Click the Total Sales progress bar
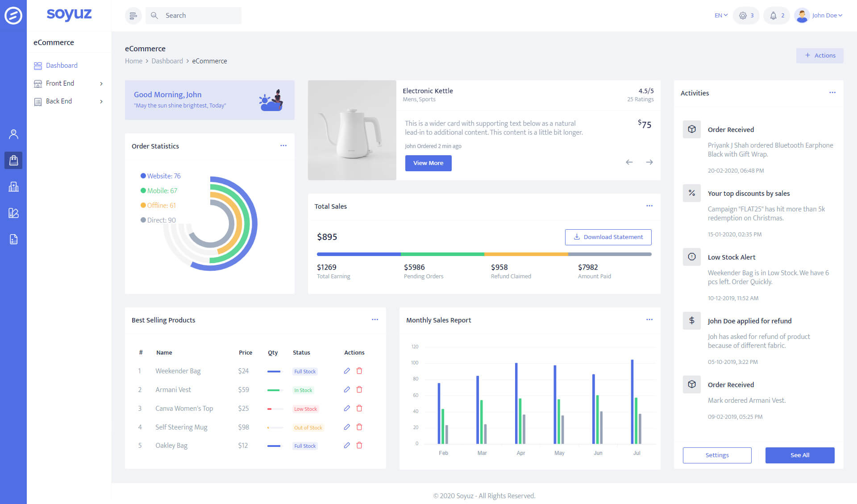 (x=484, y=254)
